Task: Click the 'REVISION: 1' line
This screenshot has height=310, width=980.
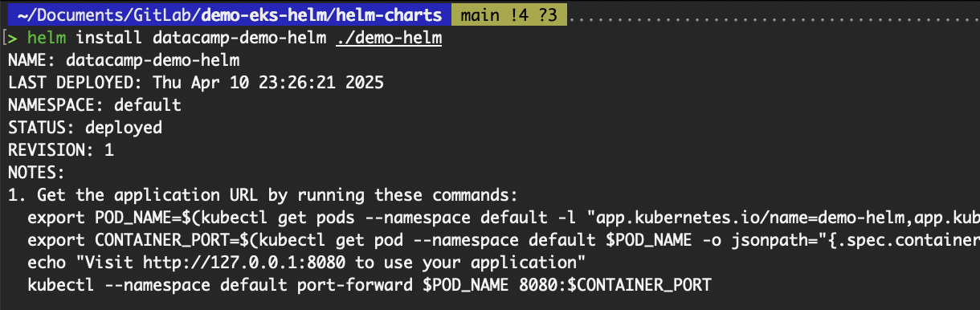Action: [61, 150]
